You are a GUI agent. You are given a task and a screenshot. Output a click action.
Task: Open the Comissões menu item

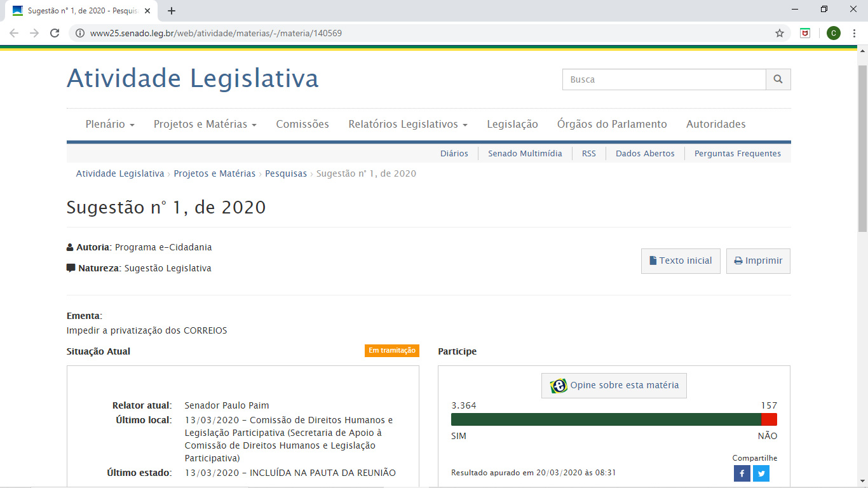pos(302,125)
